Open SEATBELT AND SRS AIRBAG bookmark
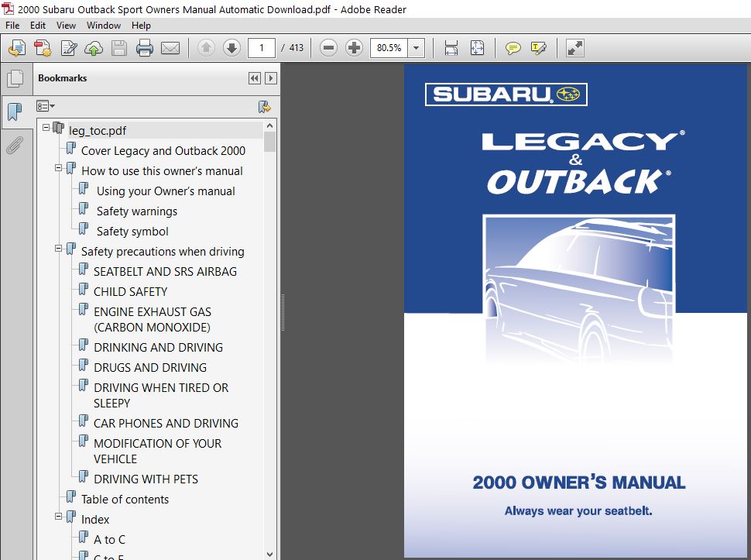This screenshot has height=560, width=751. point(165,272)
